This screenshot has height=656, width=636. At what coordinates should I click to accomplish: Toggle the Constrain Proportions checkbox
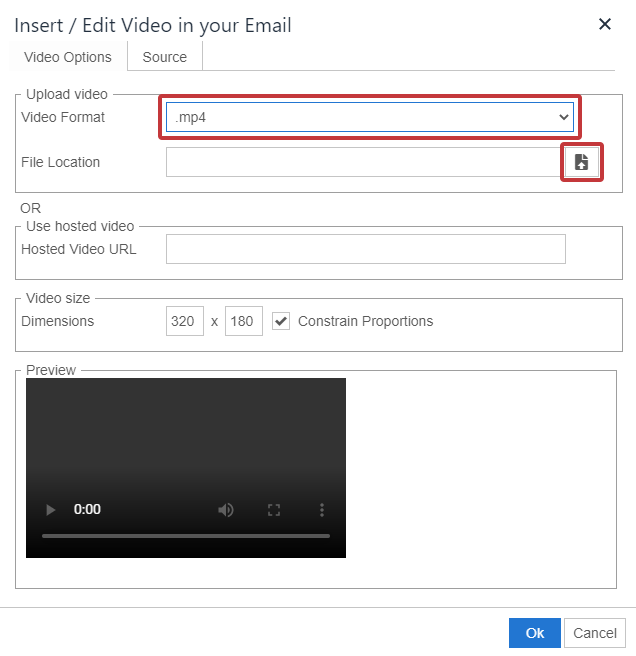coord(281,321)
